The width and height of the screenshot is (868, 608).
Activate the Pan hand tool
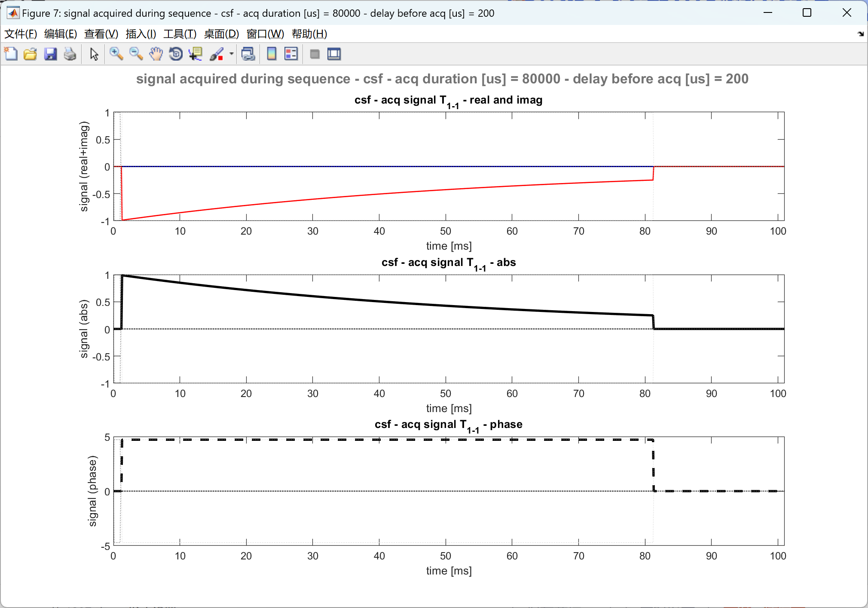point(156,54)
